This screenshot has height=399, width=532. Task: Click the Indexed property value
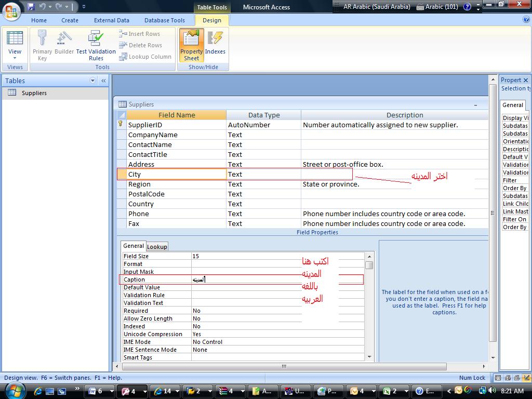tap(277, 326)
